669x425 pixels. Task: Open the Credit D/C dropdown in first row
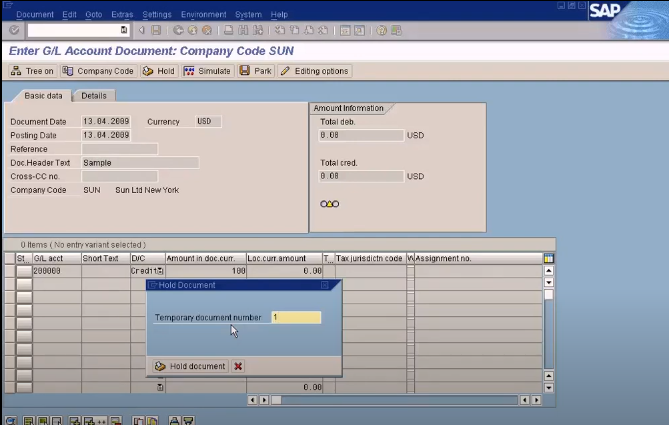(160, 271)
